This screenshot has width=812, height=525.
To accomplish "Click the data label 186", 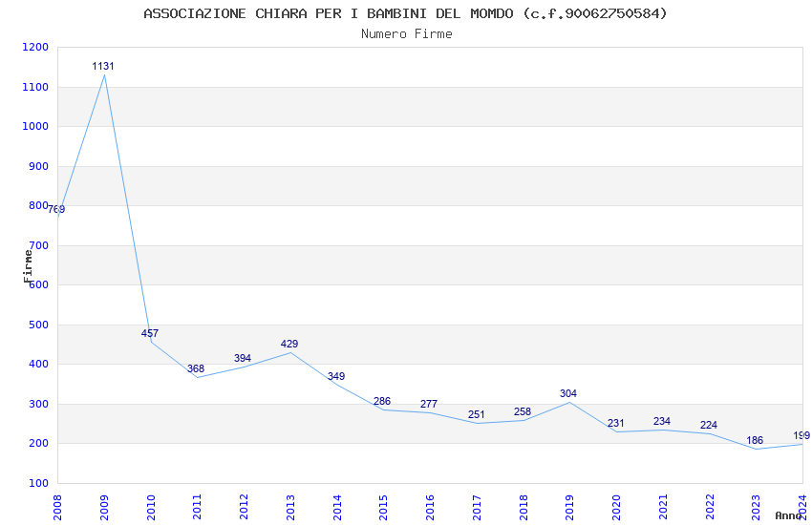I will [x=755, y=440].
